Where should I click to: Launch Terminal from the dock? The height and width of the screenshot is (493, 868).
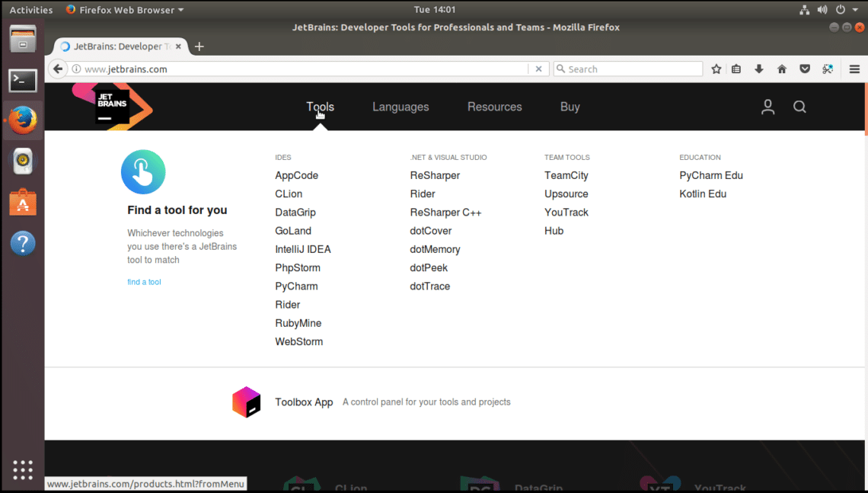pyautogui.click(x=23, y=80)
